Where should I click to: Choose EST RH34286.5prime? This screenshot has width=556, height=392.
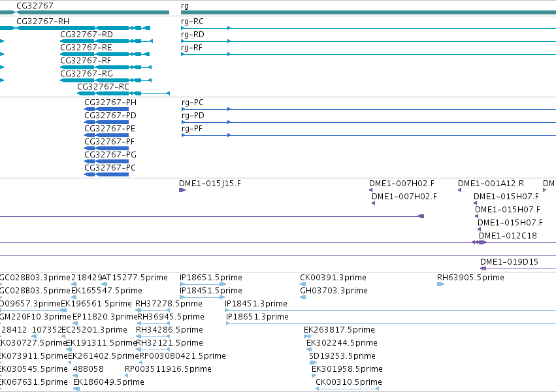tap(169, 330)
